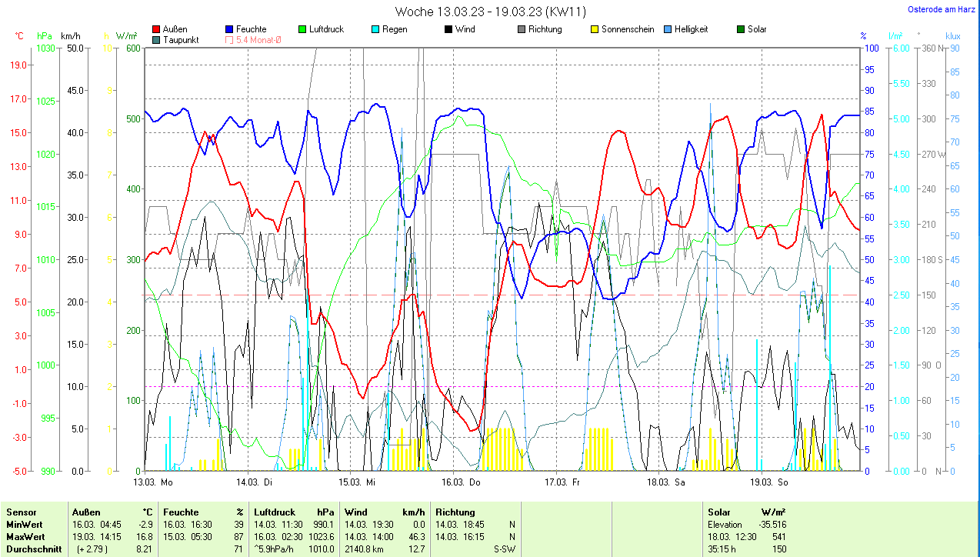Viewport: 980px width, 557px height.
Task: Click the Solar column header in table
Action: pyautogui.click(x=719, y=512)
